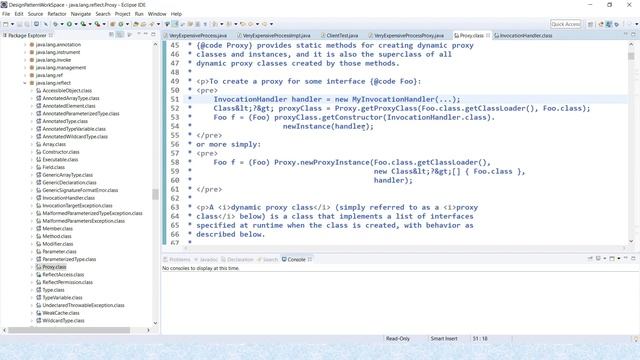This screenshot has width=640, height=360.
Task: Click the Open Type toolbar icon
Action: pyautogui.click(x=136, y=24)
